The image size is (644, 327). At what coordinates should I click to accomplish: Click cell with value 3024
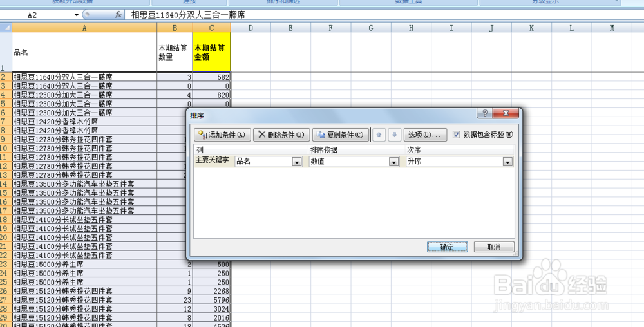point(211,308)
